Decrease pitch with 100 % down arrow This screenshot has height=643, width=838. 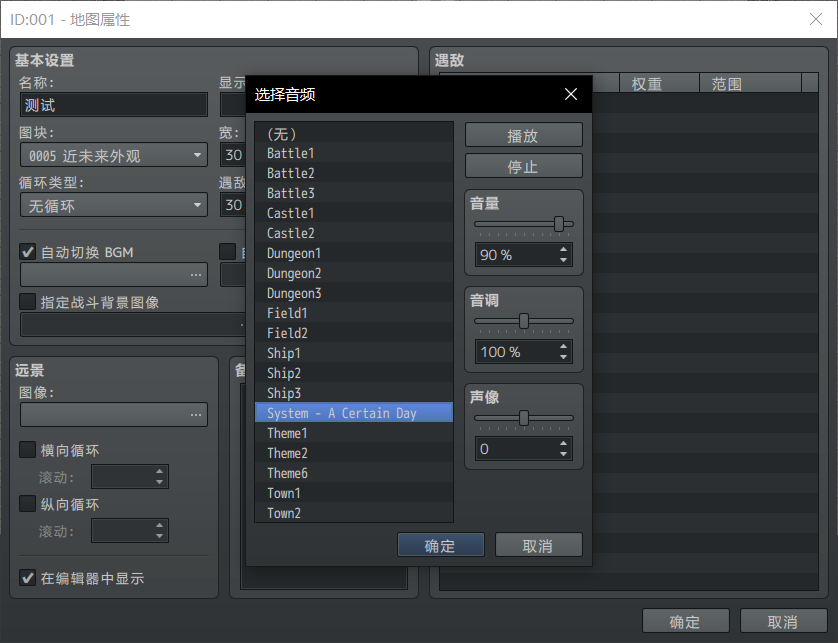[x=563, y=357]
